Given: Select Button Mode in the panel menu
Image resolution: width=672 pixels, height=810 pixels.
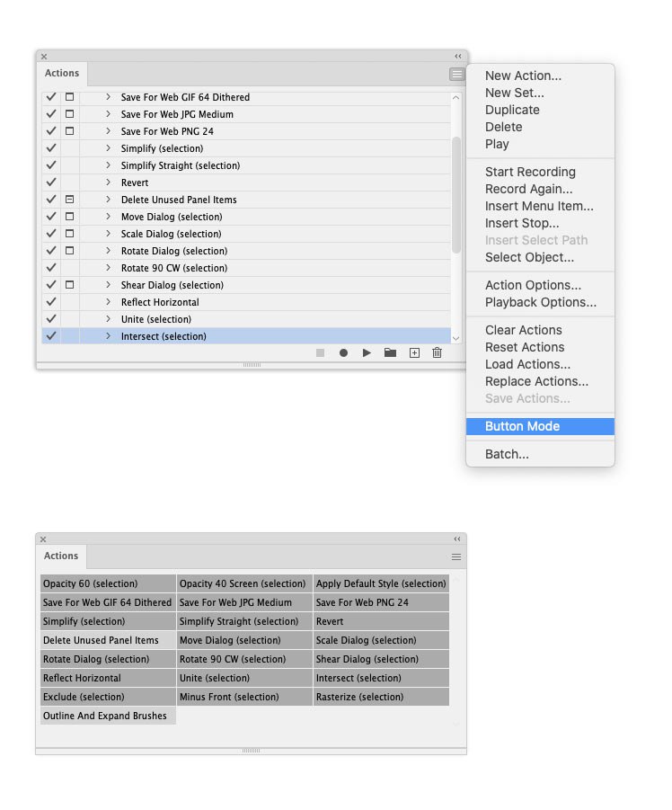Looking at the screenshot, I should pyautogui.click(x=540, y=426).
